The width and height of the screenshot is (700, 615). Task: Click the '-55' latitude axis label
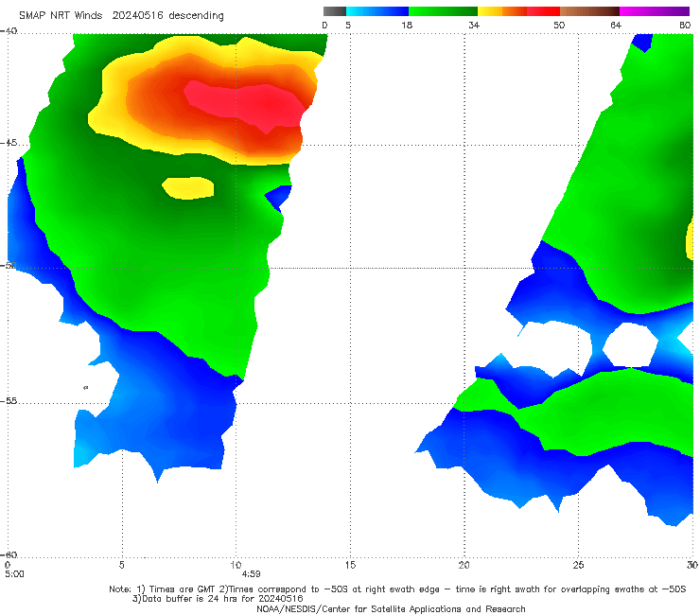point(9,401)
